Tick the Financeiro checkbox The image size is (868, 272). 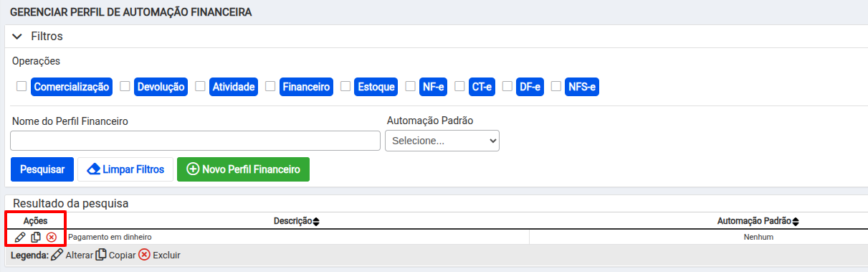270,86
